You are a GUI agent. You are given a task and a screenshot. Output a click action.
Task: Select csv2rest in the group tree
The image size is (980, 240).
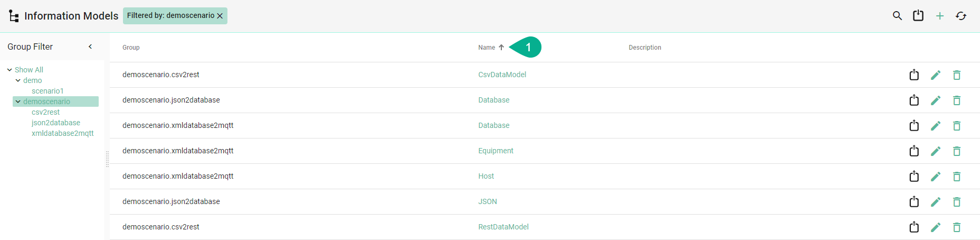coord(45,112)
